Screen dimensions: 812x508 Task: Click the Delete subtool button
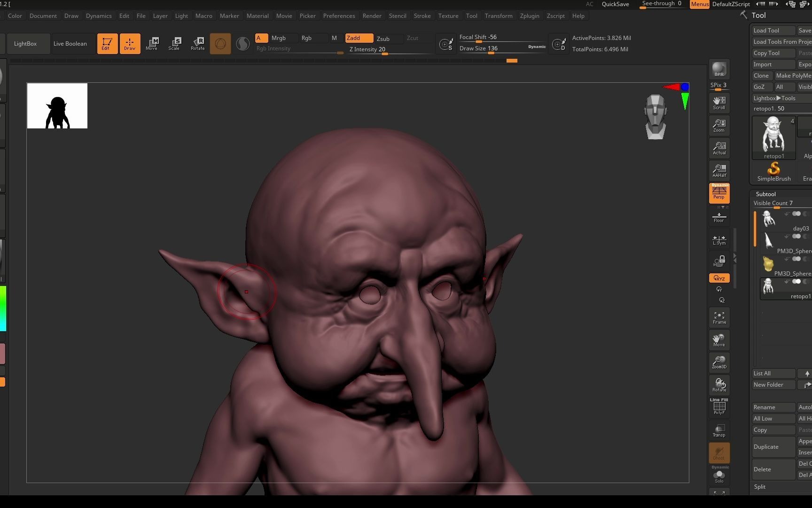(773, 469)
